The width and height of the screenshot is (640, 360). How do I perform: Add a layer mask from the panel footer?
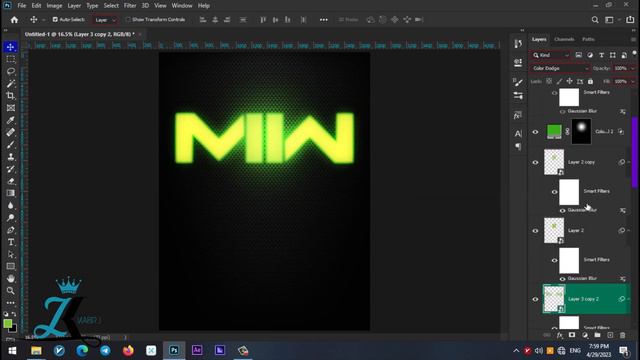tap(572, 335)
